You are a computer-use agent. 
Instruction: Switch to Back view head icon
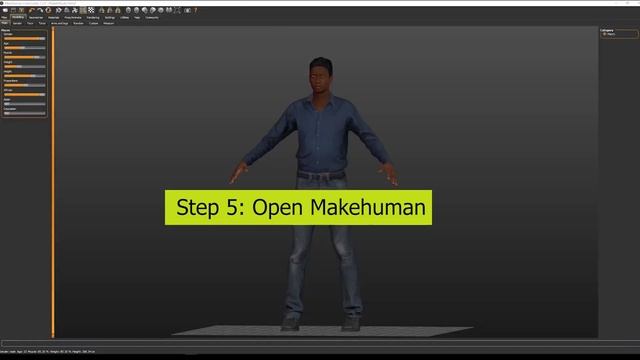(136, 10)
